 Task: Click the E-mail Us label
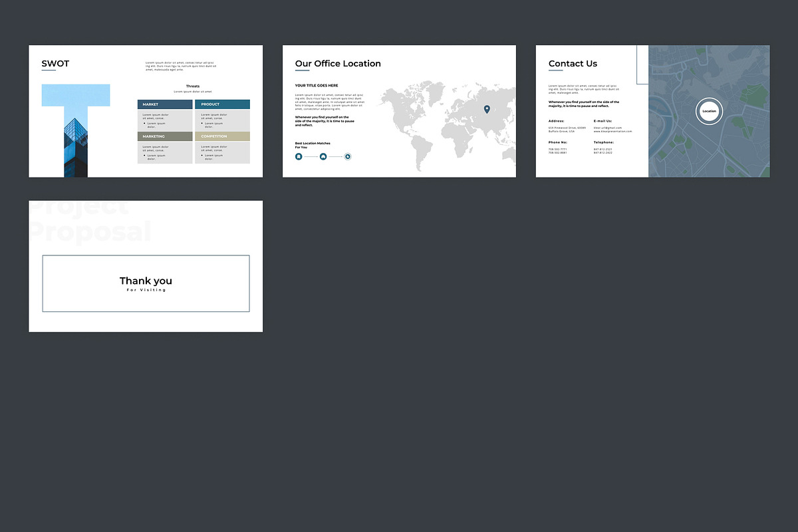pyautogui.click(x=602, y=121)
